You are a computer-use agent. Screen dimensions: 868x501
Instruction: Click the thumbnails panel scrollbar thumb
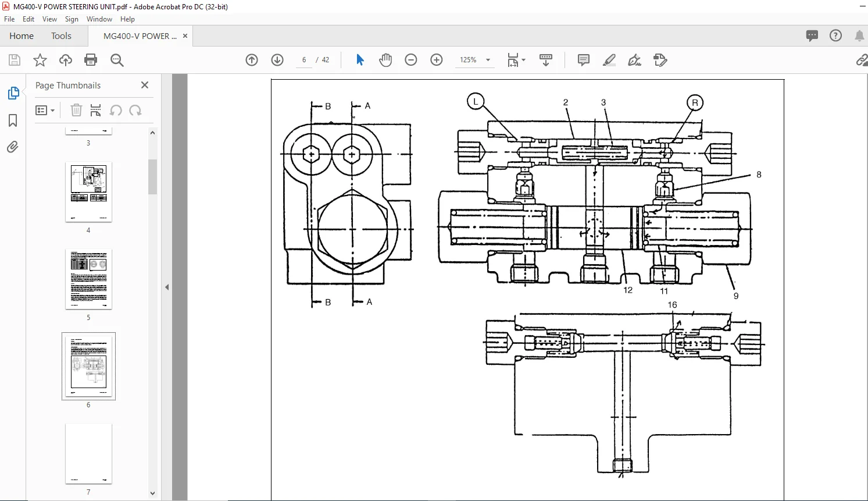pyautogui.click(x=153, y=176)
